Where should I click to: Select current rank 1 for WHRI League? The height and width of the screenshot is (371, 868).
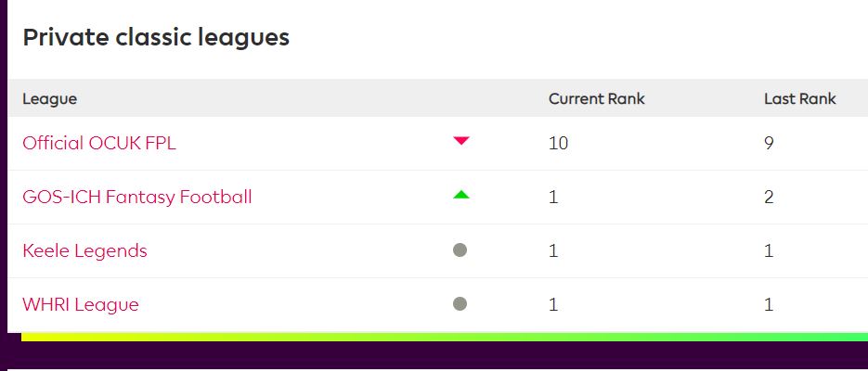(x=553, y=304)
